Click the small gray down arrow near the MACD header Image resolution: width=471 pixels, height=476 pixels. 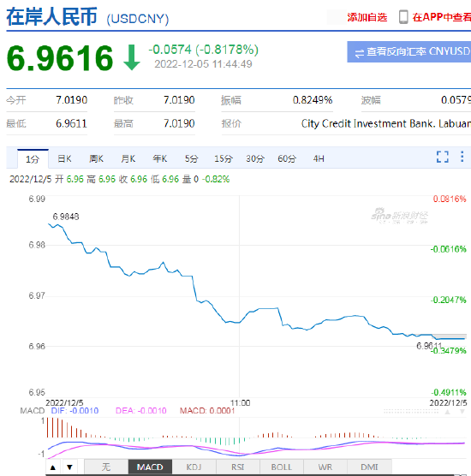tap(462, 412)
